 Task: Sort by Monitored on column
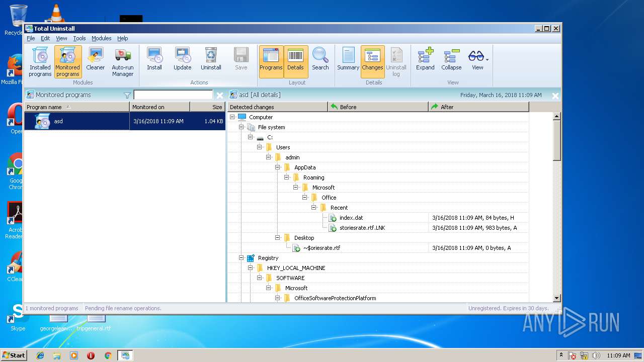(x=159, y=107)
